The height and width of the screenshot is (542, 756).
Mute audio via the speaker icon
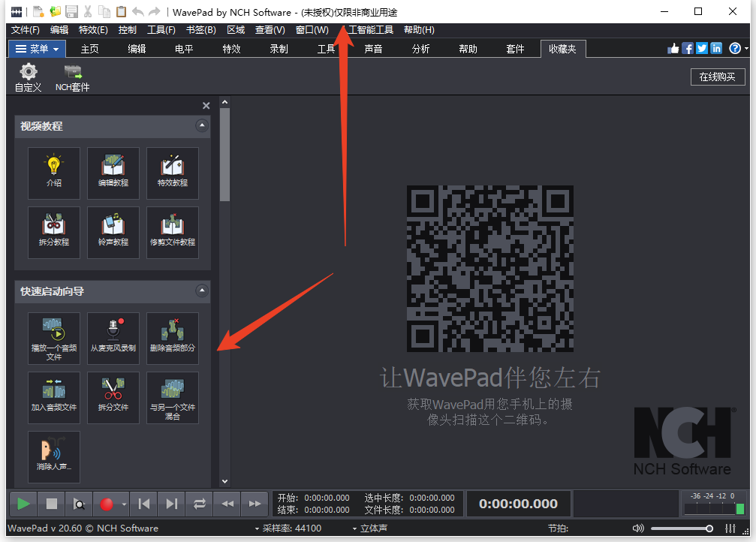click(x=638, y=528)
